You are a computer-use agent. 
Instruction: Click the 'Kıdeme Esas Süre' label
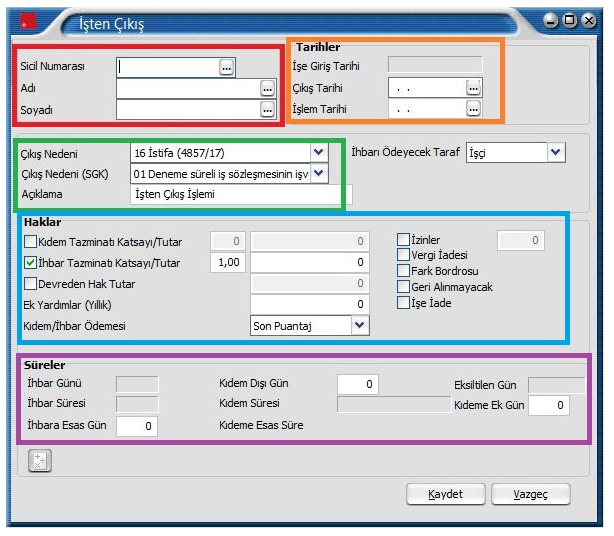261,425
